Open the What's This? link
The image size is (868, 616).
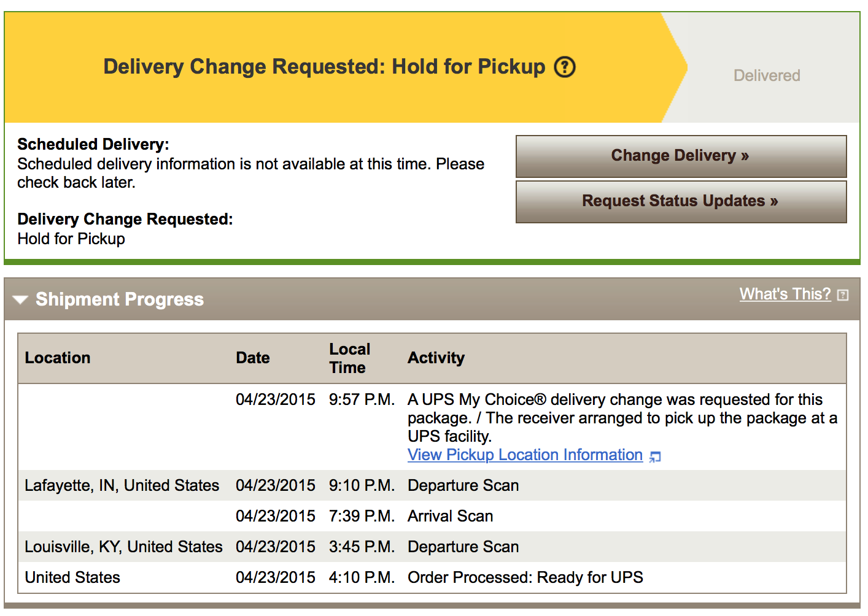pos(785,294)
